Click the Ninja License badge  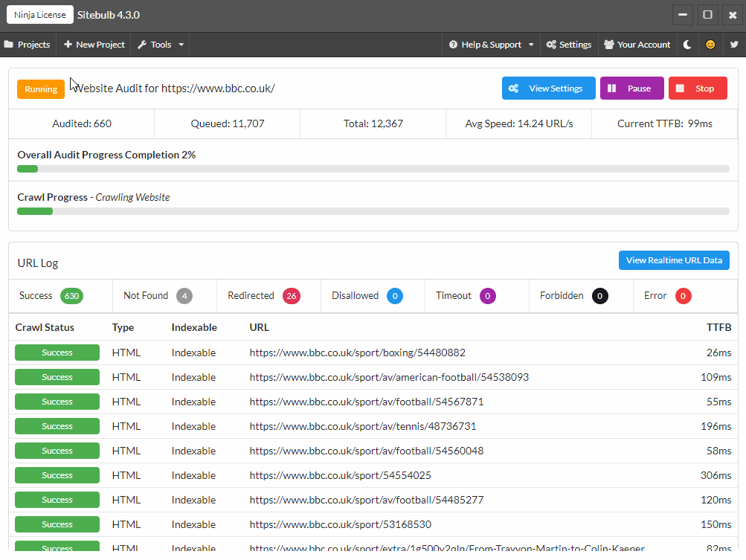(40, 15)
